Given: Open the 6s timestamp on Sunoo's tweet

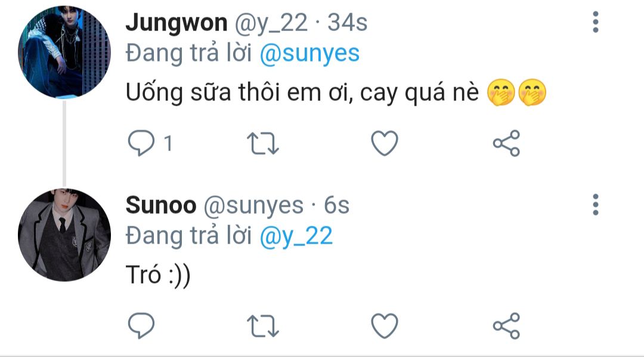Looking at the screenshot, I should [x=336, y=205].
